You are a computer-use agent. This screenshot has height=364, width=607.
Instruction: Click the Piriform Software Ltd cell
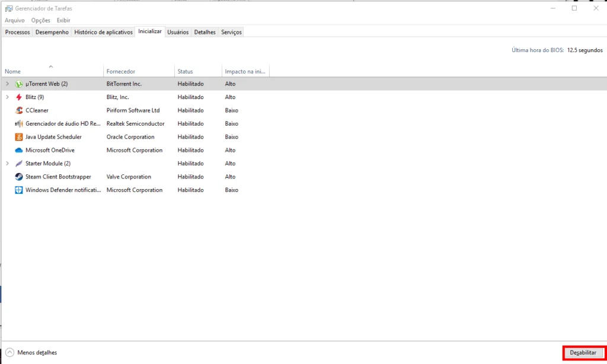pos(133,110)
